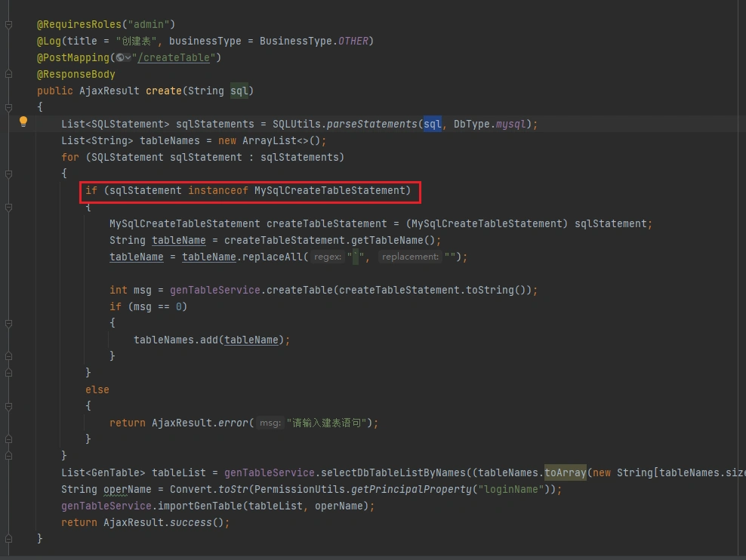
Task: Click the globe URL icon in @PostMapping
Action: point(120,57)
